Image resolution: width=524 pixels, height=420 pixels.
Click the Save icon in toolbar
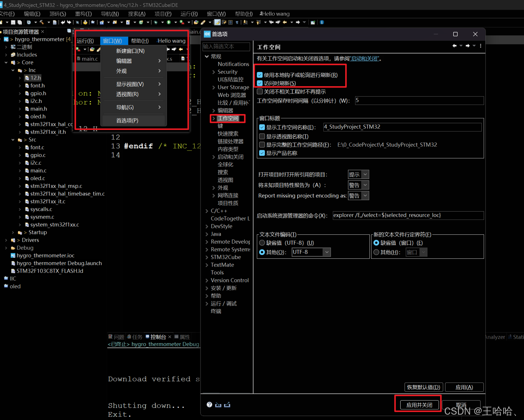coord(13,22)
